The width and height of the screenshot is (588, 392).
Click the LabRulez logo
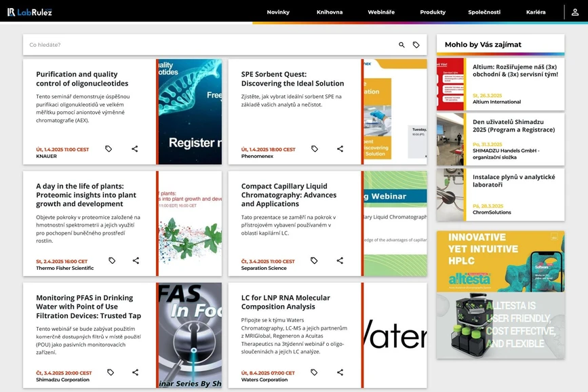tap(30, 12)
